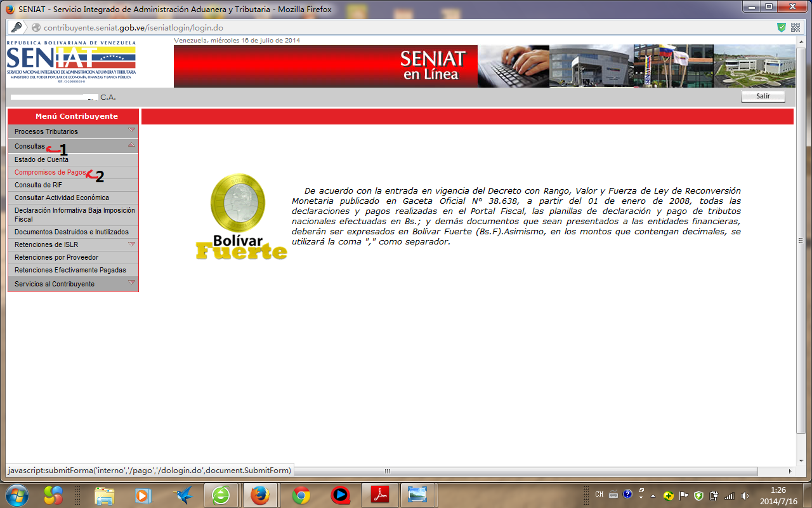
Task: Click the horizontal scrollbar at bottom
Action: [x=388, y=471]
